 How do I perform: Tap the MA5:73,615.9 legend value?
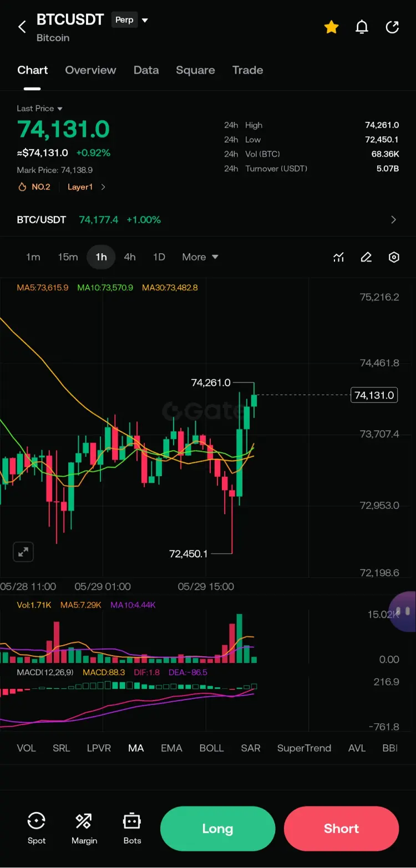(x=43, y=288)
